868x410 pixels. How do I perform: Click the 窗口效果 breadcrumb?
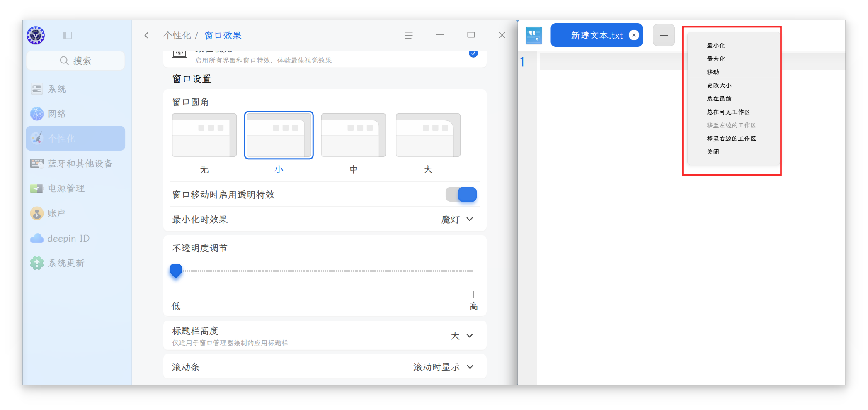click(x=223, y=35)
